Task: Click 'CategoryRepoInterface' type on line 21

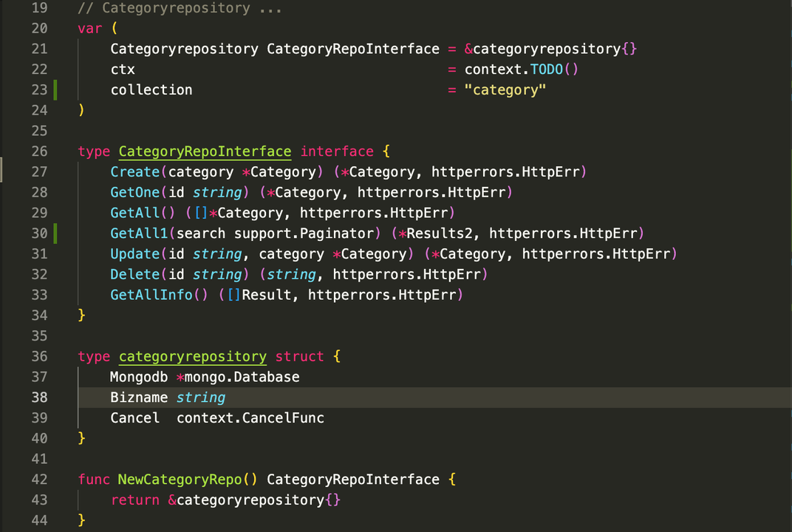Action: pos(353,49)
